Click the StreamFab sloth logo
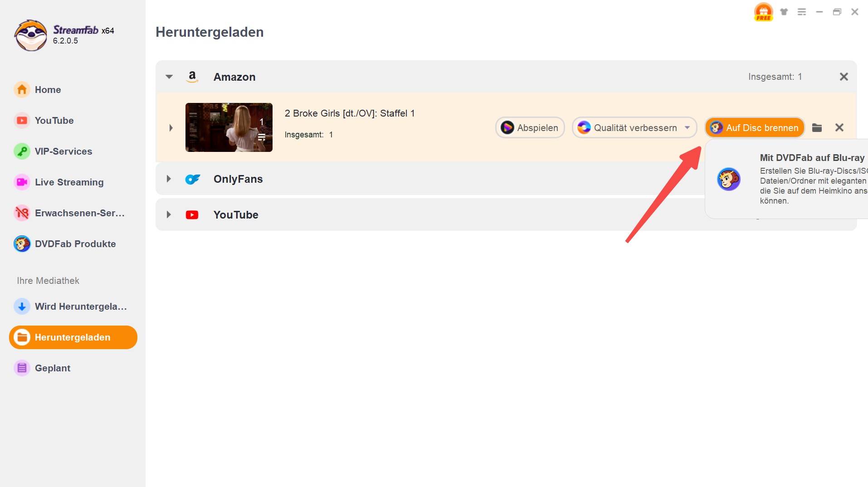Viewport: 868px width, 487px height. click(x=30, y=35)
